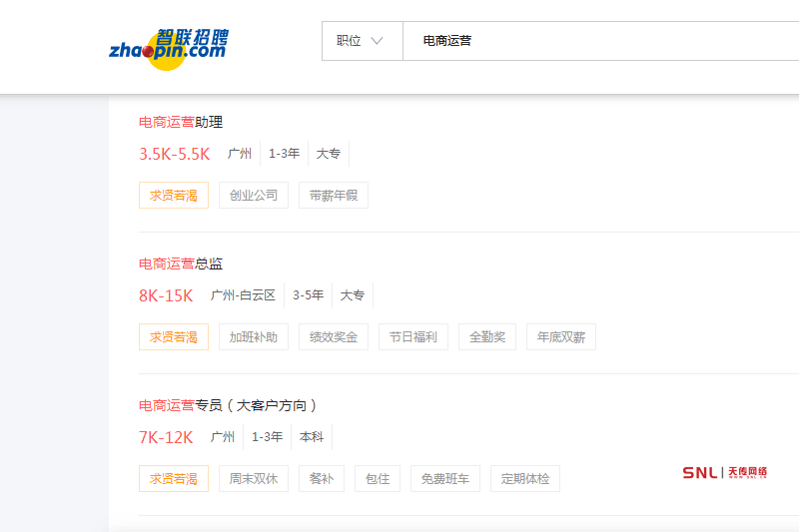Click the 定期体检 benefit tag
The image size is (799, 532).
coord(525,479)
